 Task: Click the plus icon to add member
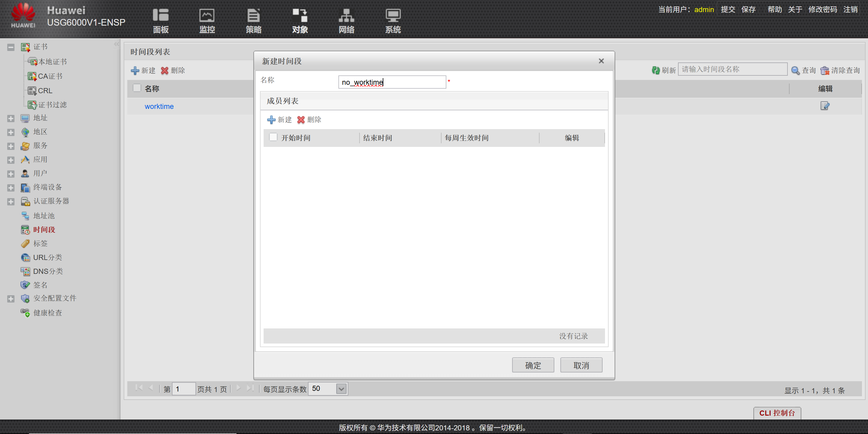pos(271,120)
